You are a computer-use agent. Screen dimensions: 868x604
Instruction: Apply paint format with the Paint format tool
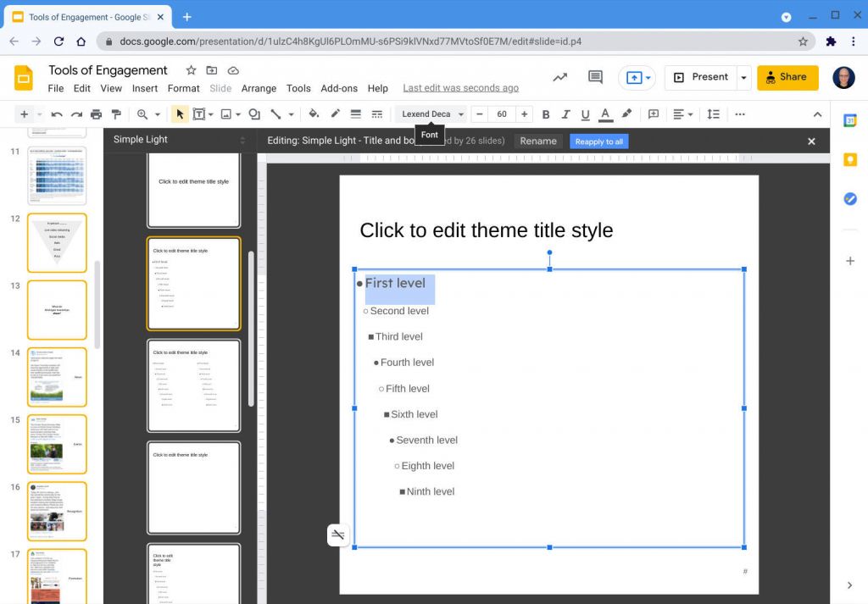pos(116,114)
